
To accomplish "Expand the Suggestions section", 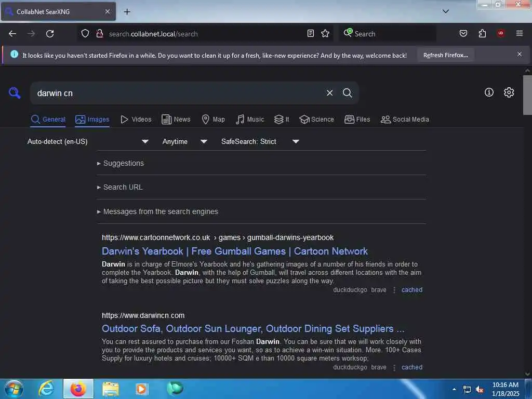I will click(x=121, y=163).
